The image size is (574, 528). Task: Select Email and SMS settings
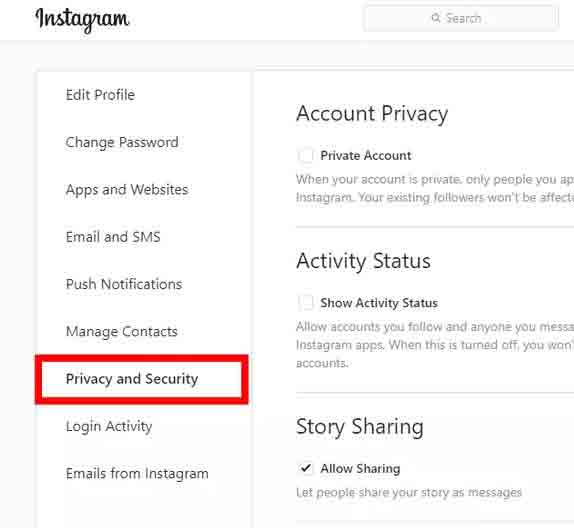coord(113,237)
